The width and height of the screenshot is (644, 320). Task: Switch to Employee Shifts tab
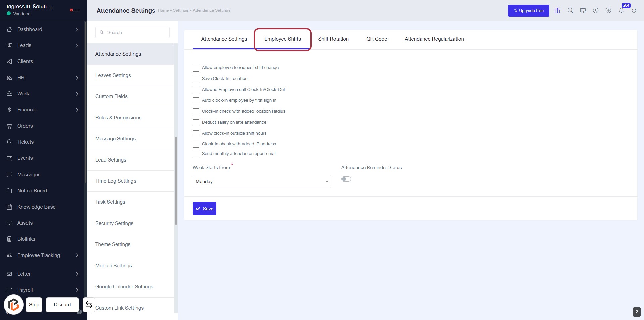coord(282,39)
